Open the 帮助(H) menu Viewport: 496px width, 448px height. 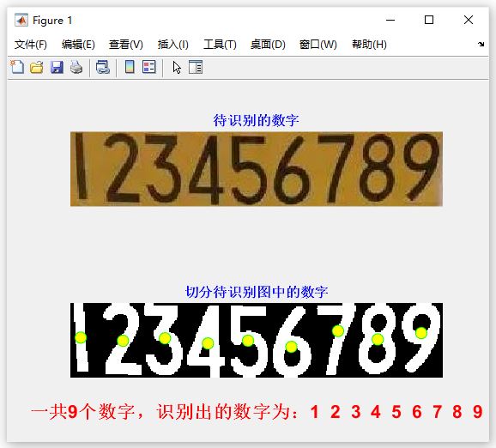point(369,45)
